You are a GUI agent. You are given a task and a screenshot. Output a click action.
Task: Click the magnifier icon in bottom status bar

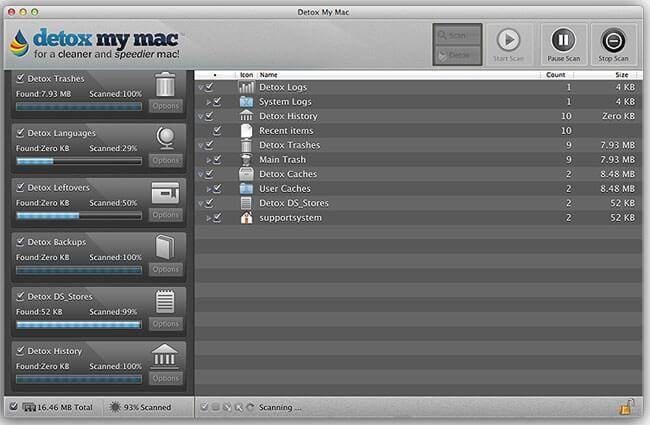coord(239,407)
